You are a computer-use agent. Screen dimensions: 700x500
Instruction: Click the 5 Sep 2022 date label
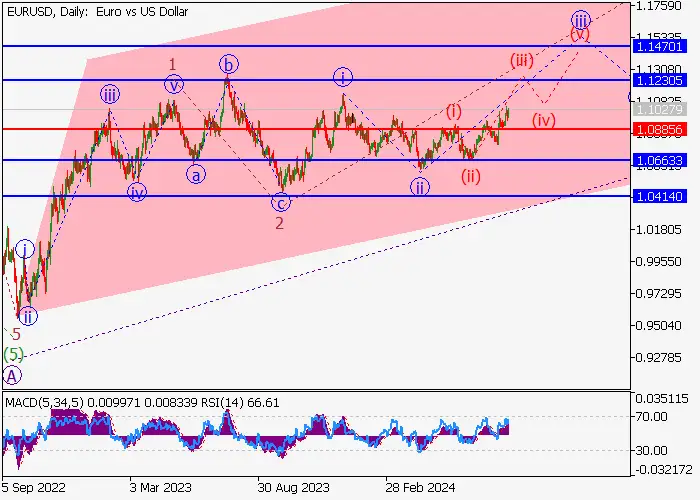(x=34, y=487)
